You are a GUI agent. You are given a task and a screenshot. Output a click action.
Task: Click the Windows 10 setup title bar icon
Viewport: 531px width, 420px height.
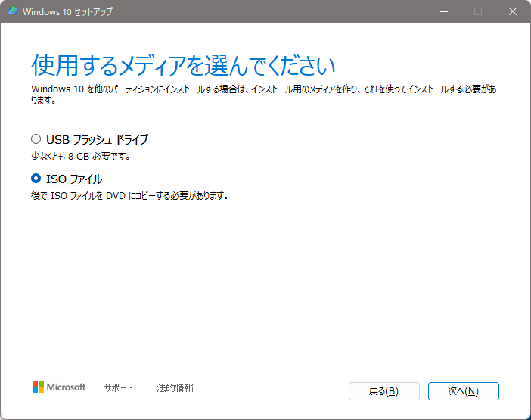[13, 11]
